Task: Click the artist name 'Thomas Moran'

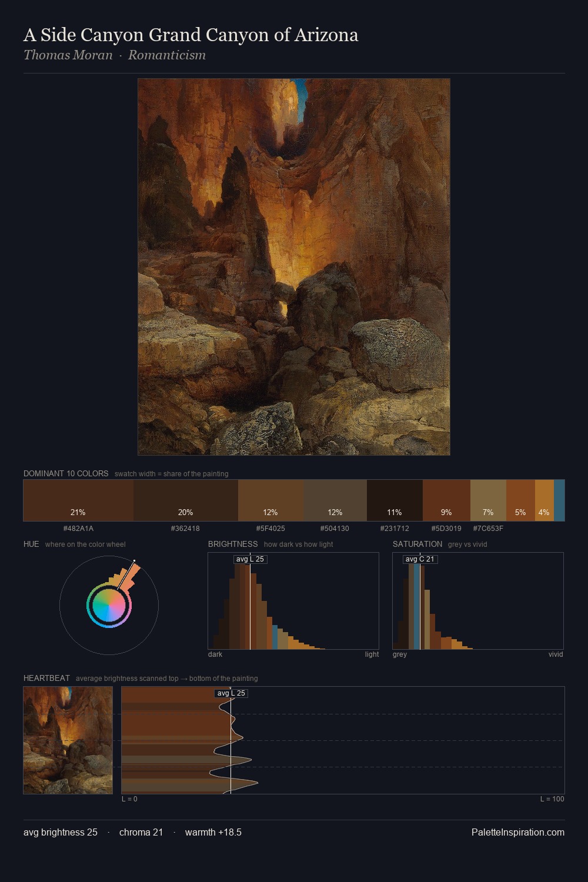Action: pos(68,55)
